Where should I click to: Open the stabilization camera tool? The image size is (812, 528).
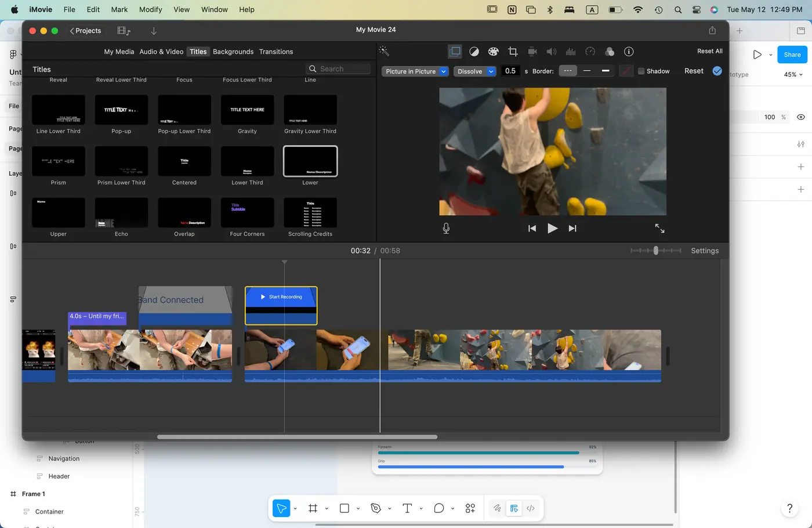tap(532, 52)
